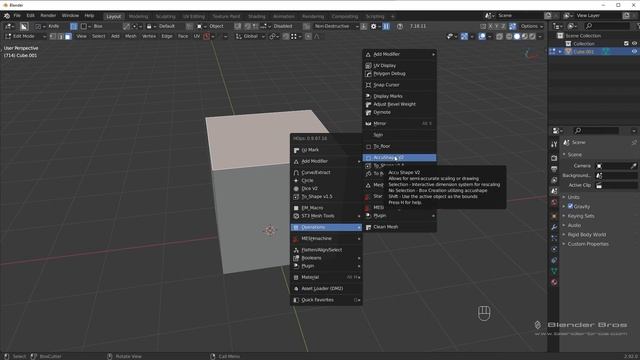The width and height of the screenshot is (640, 360).
Task: Switch to wireframe viewport shading
Action: (509, 36)
